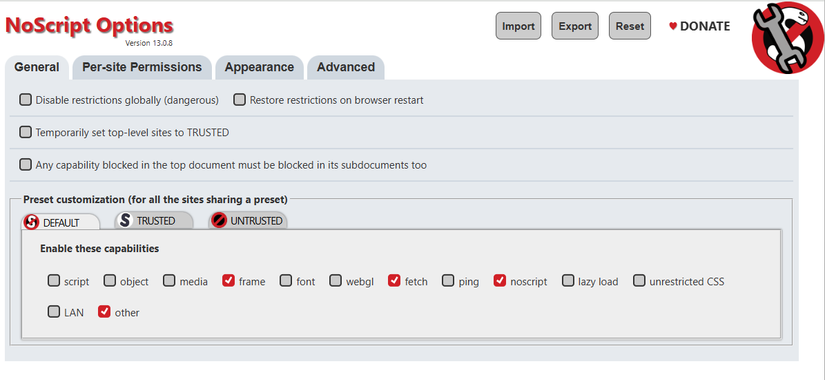The width and height of the screenshot is (825, 380).
Task: Enable the LAN capability checkbox
Action: pos(54,312)
